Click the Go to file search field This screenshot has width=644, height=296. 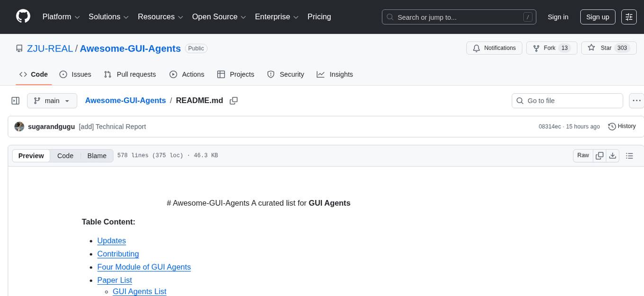(567, 101)
